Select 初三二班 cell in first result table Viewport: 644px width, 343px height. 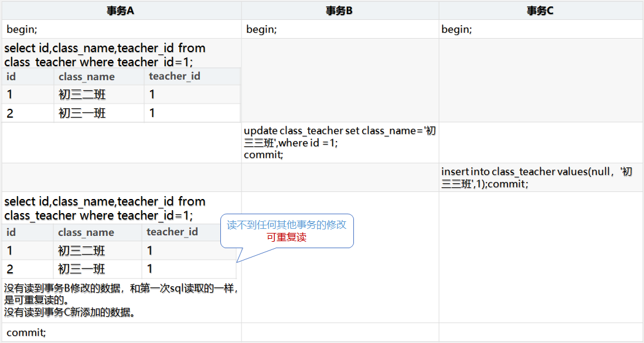(82, 95)
